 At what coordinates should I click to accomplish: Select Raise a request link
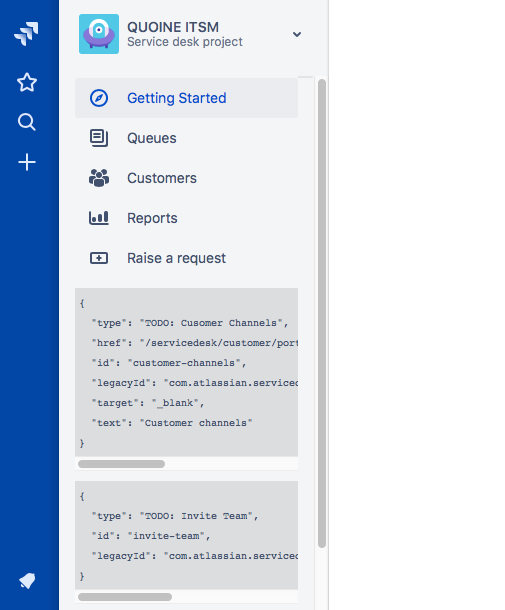click(x=186, y=258)
